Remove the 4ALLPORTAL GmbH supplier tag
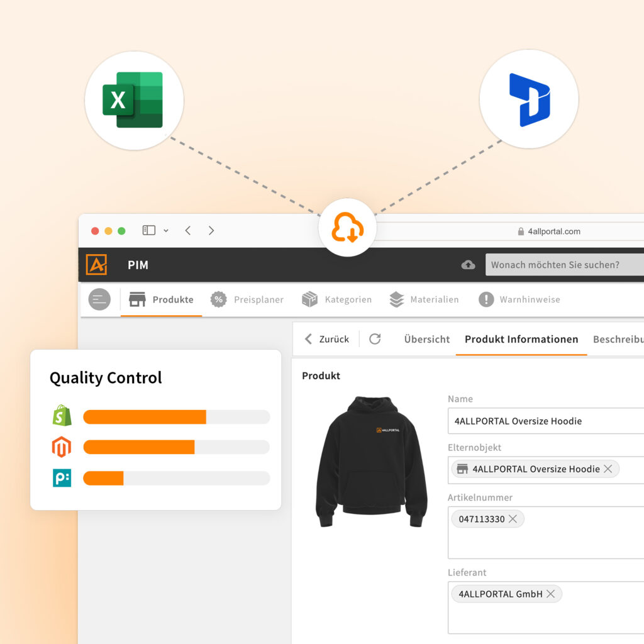 [550, 594]
